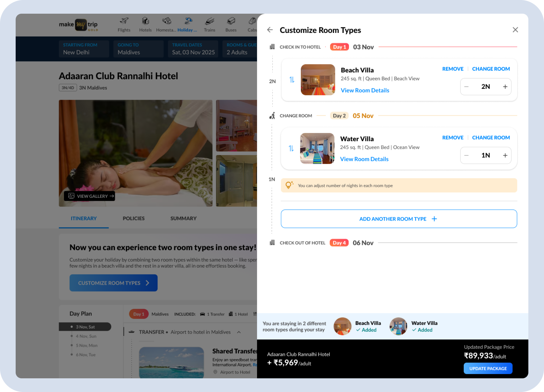Viewport: 544px width, 392px height.
Task: Increase nights for Water Villa
Action: pyautogui.click(x=505, y=155)
